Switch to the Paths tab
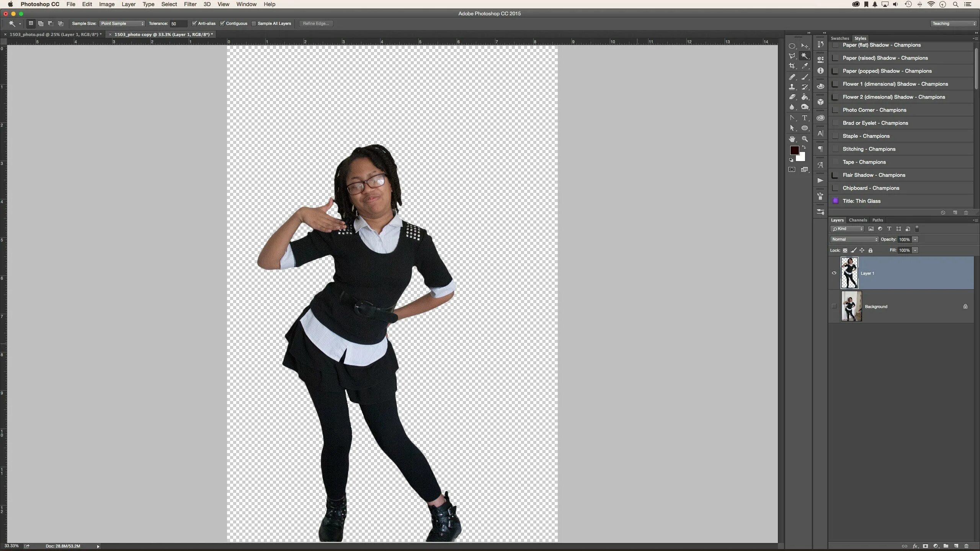 pyautogui.click(x=877, y=220)
